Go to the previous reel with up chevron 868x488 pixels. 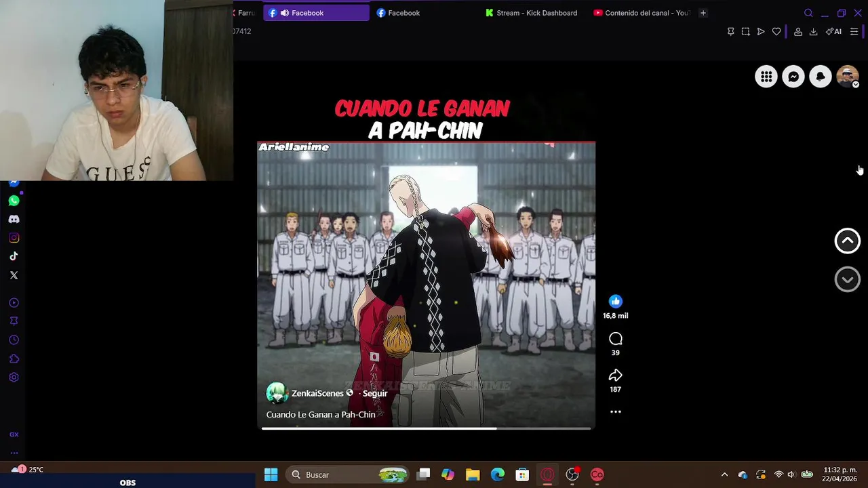[x=847, y=241]
